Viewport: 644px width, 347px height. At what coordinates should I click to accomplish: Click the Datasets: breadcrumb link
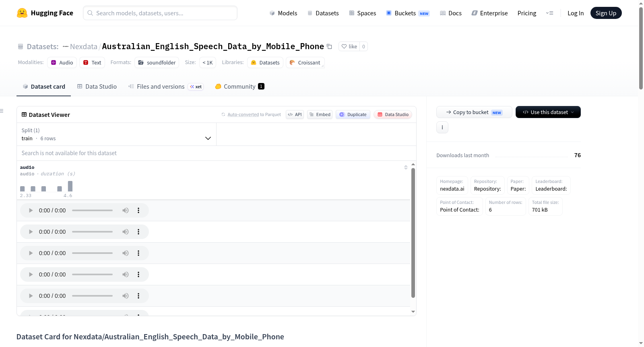pyautogui.click(x=42, y=46)
